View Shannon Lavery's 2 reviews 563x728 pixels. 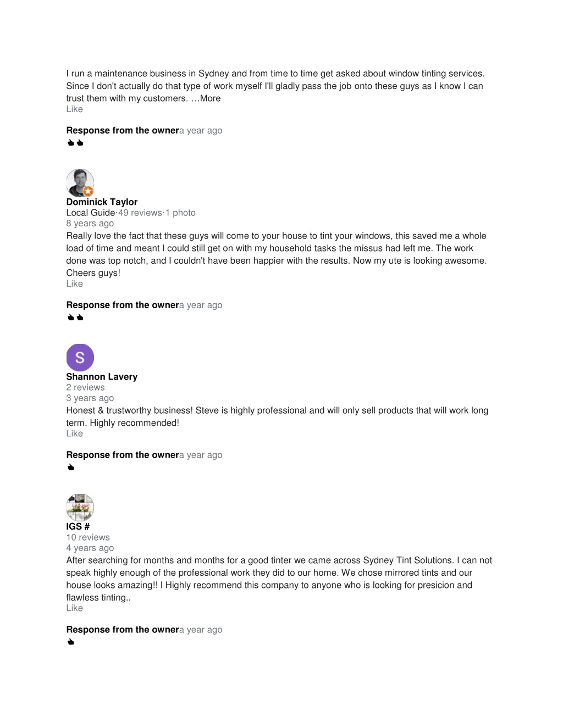pyautogui.click(x=85, y=387)
